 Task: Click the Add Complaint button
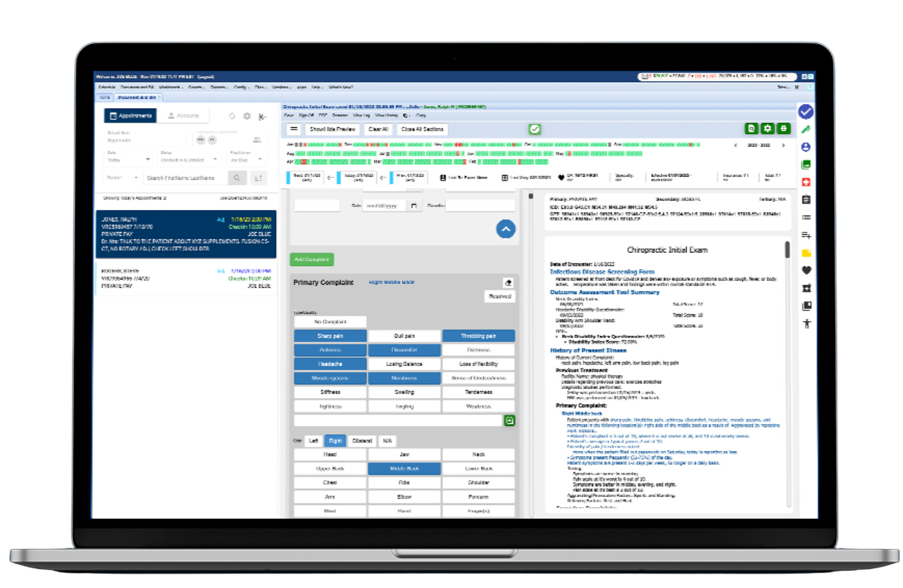[312, 259]
